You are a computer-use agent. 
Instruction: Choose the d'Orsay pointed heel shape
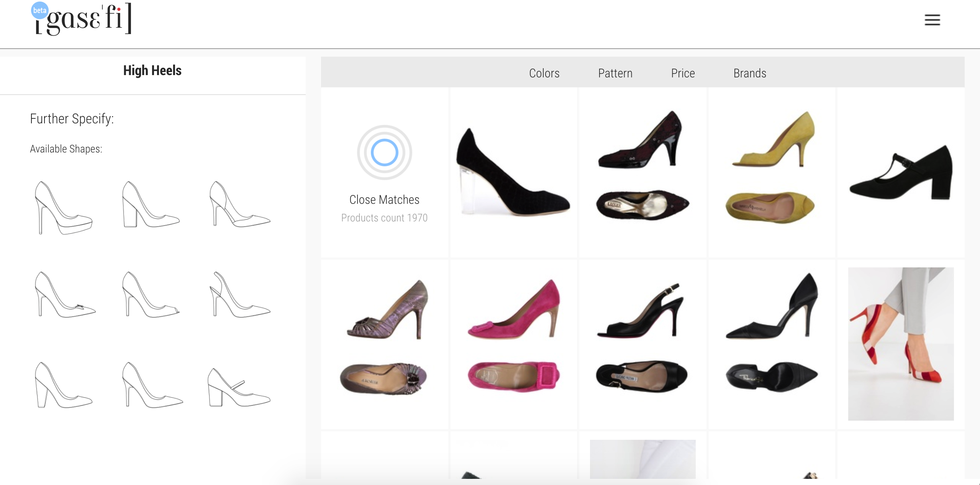coord(239,205)
